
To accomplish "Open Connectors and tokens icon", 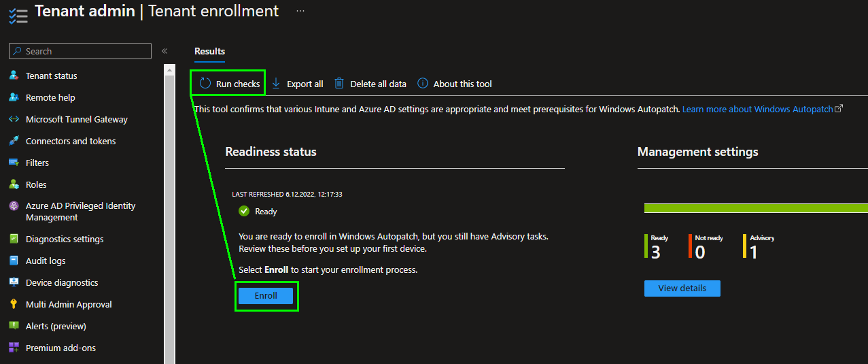I will point(14,141).
